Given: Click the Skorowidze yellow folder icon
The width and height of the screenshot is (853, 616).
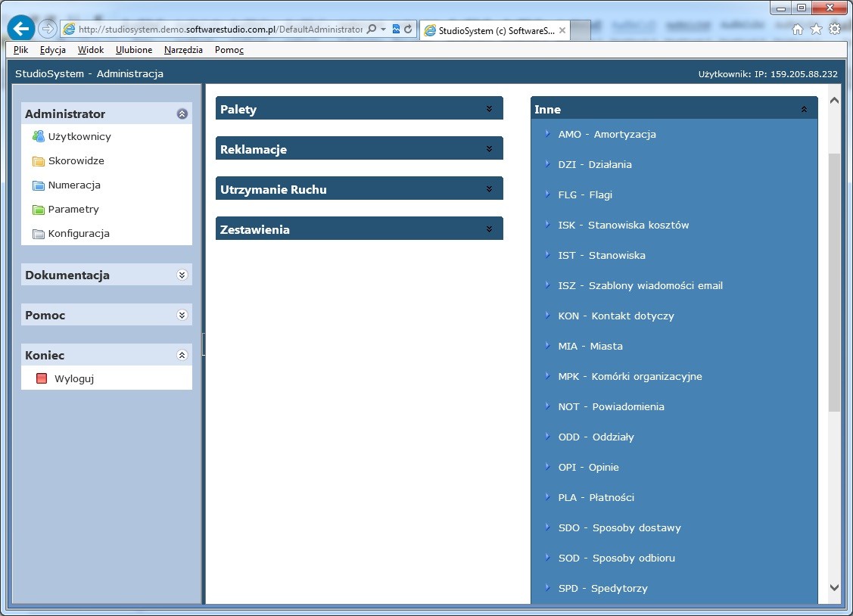Looking at the screenshot, I should 38,161.
